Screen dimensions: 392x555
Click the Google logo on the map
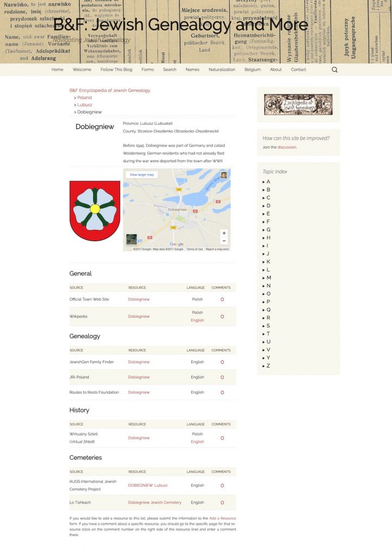tap(177, 244)
